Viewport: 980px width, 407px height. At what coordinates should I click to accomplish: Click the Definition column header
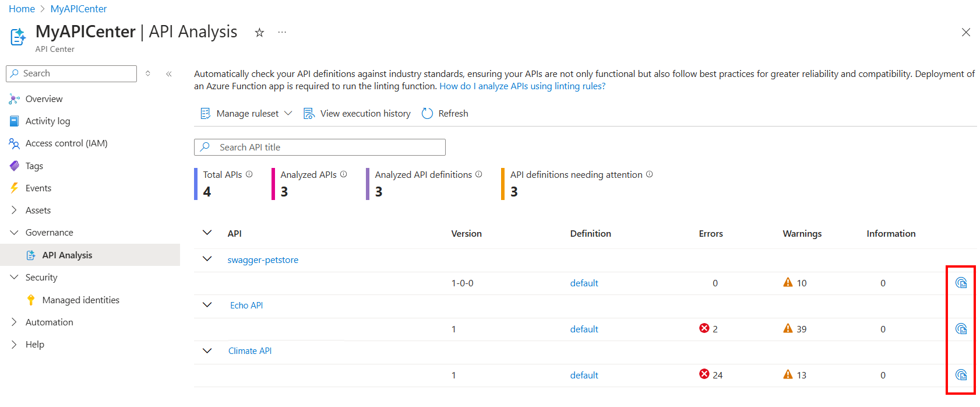point(590,234)
